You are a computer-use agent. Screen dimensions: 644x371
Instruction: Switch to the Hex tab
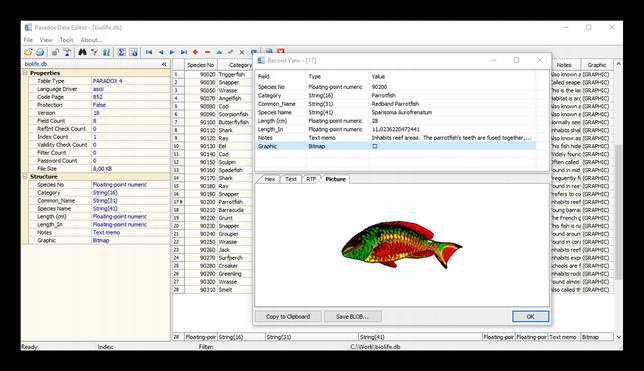[269, 179]
